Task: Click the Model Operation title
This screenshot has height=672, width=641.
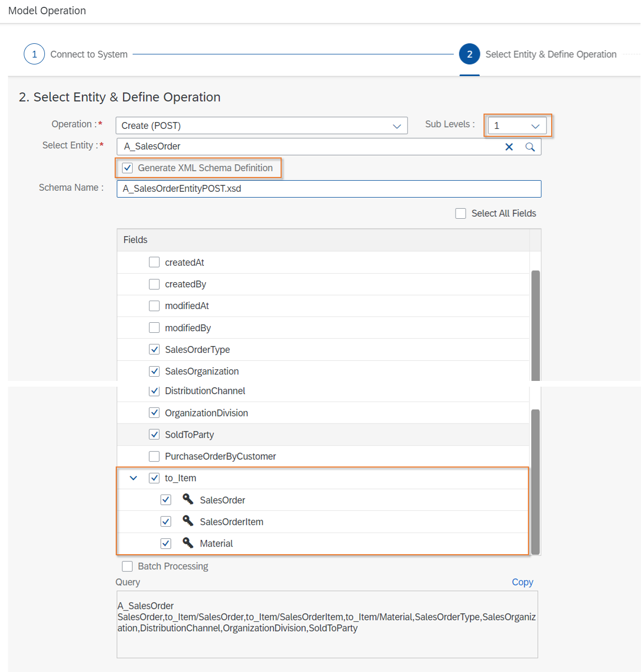Action: (47, 11)
